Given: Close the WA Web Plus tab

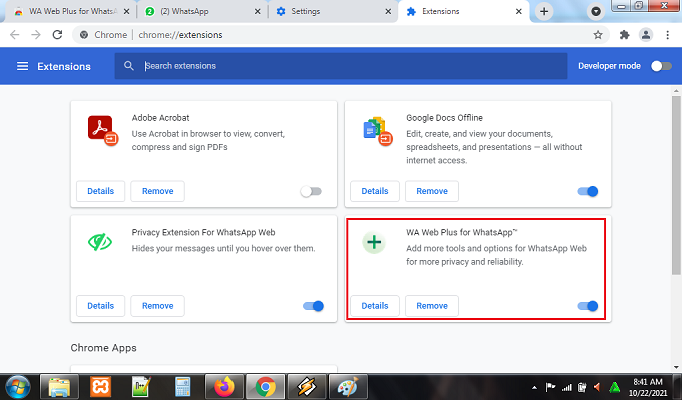Looking at the screenshot, I should coord(127,12).
